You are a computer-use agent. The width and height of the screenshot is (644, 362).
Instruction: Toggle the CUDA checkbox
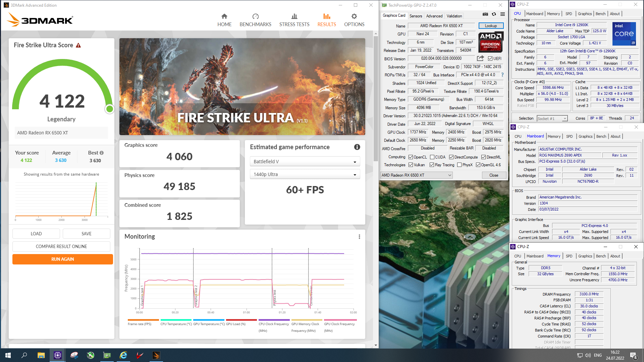432,157
